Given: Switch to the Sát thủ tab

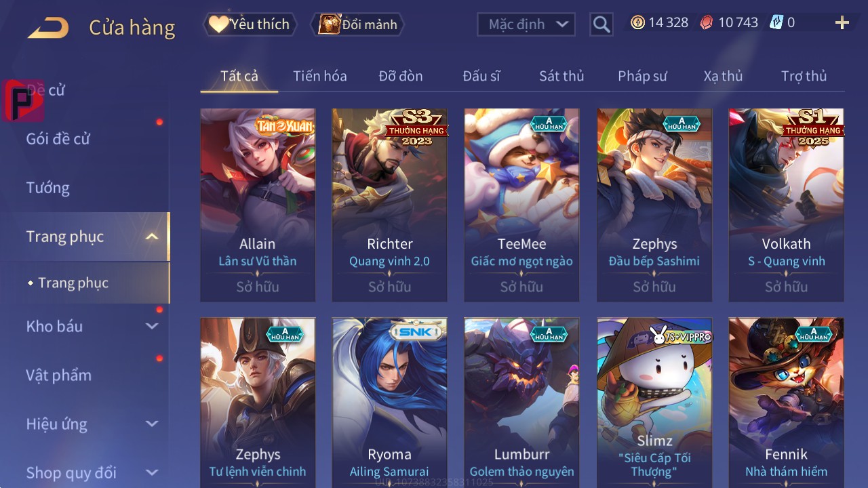Looking at the screenshot, I should click(x=561, y=76).
